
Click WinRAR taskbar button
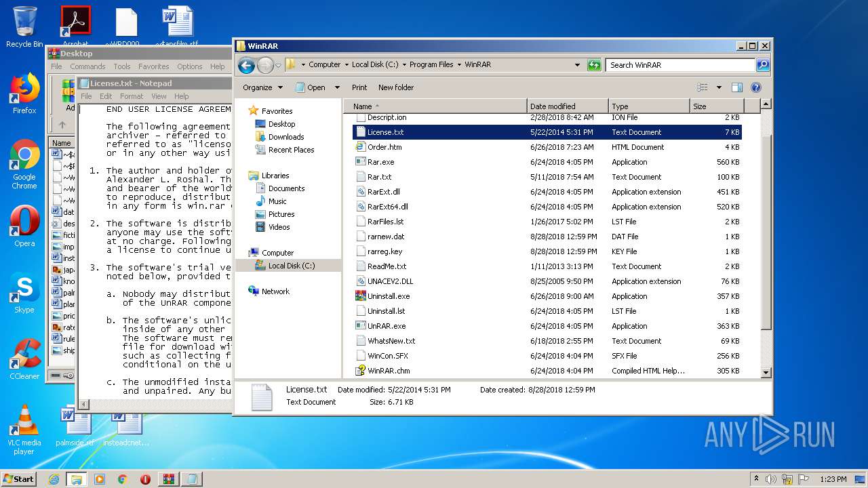coord(169,479)
